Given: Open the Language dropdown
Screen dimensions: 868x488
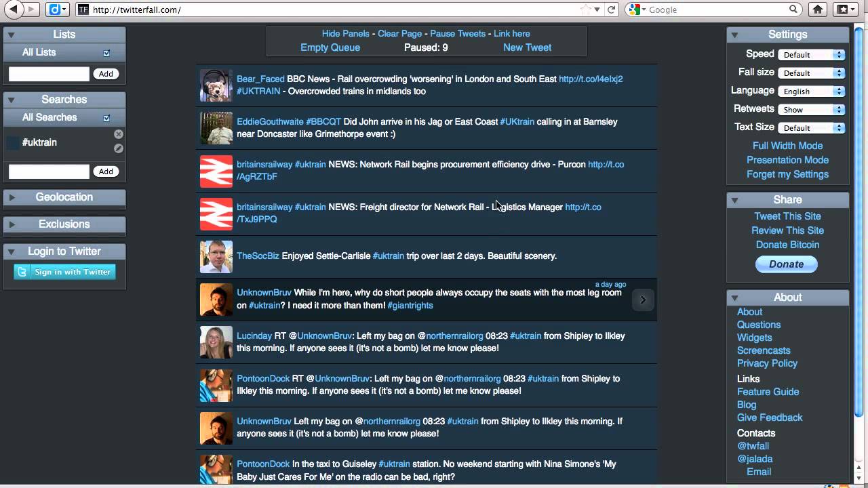Looking at the screenshot, I should coord(811,91).
